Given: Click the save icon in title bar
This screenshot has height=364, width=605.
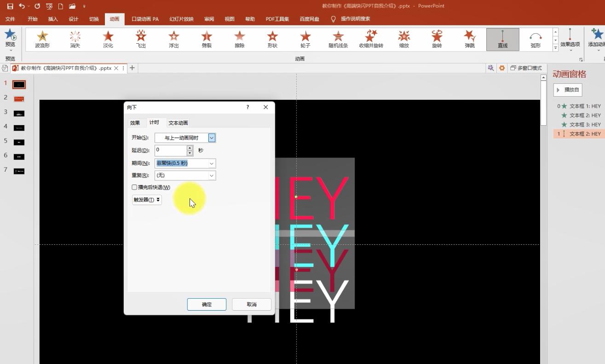Looking at the screenshot, I should 10,6.
